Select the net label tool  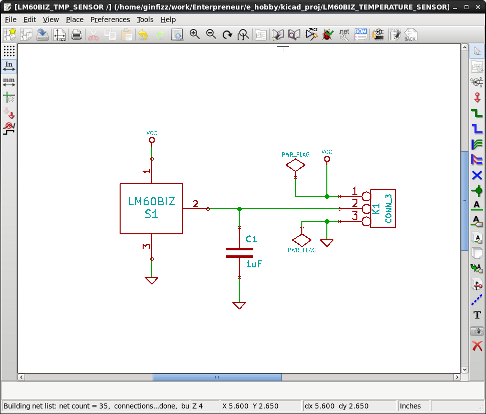coord(477,206)
